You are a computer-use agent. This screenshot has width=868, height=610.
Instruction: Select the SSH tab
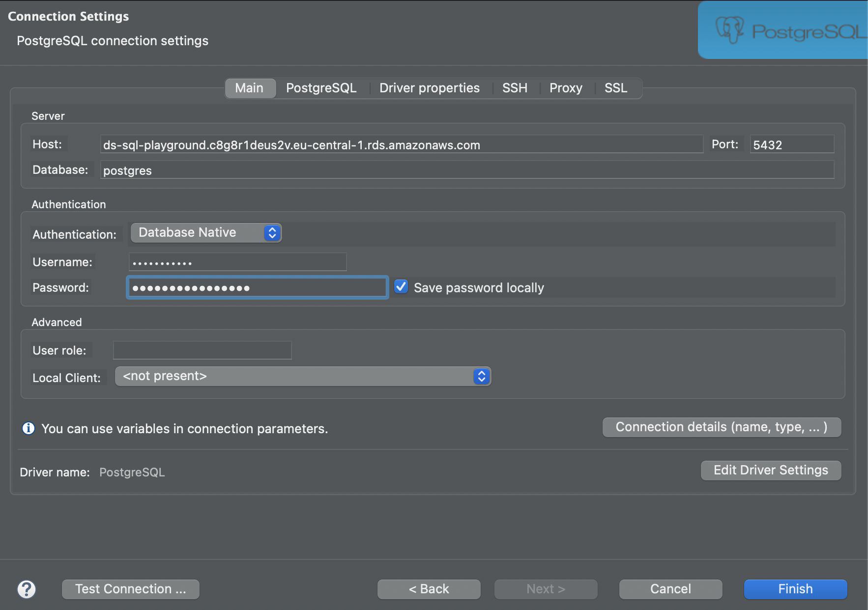coord(515,88)
